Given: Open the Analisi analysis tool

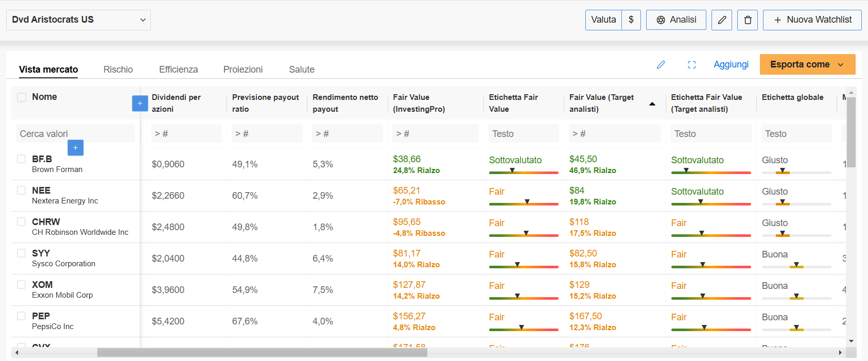Looking at the screenshot, I should click(x=676, y=20).
